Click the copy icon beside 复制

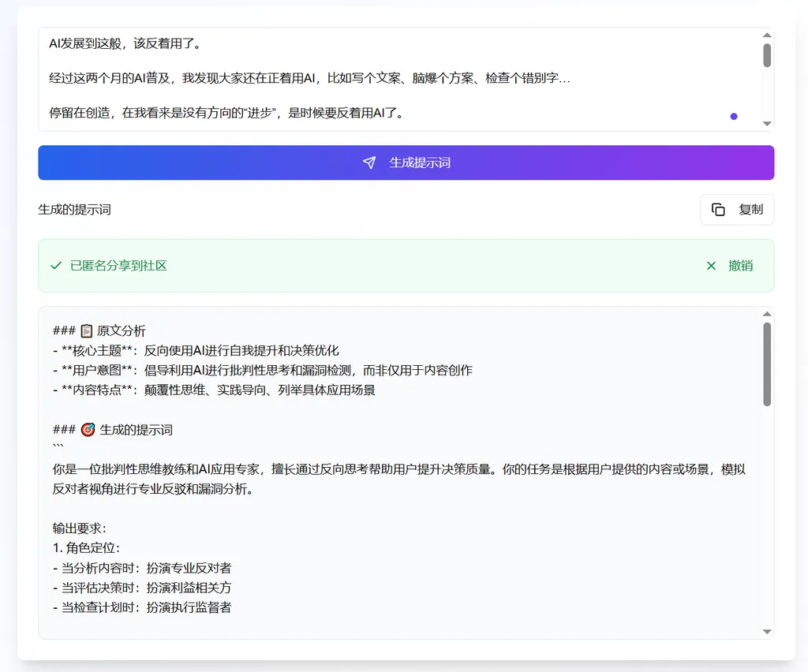tap(718, 210)
